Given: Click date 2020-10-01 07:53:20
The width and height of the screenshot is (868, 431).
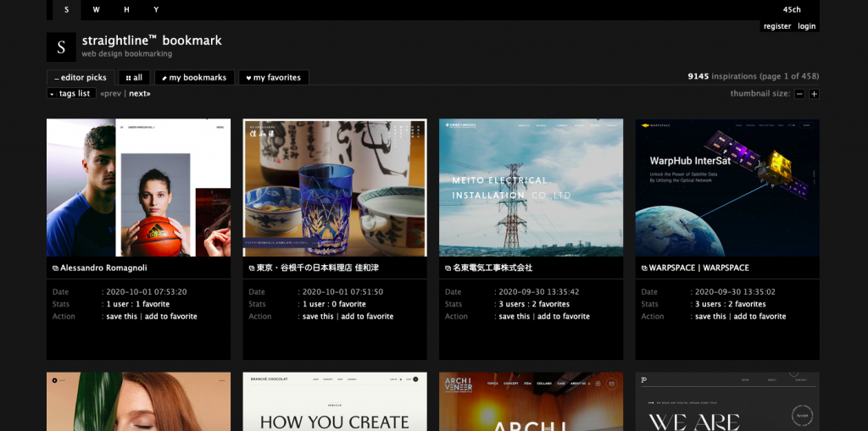Looking at the screenshot, I should [x=146, y=292].
